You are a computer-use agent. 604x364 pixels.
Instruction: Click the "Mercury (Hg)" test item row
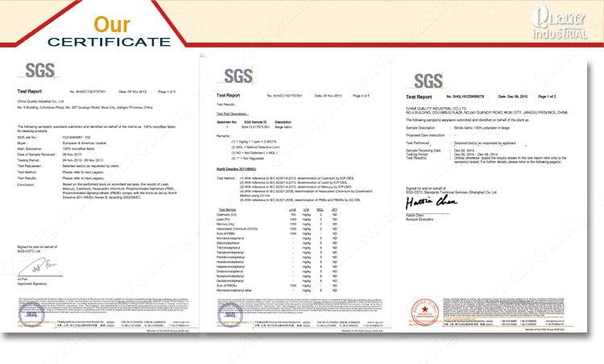[x=277, y=224]
